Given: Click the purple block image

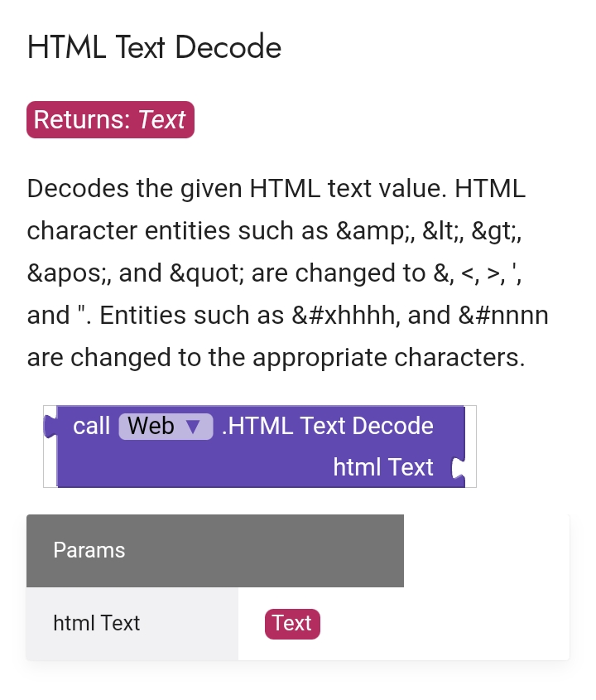Looking at the screenshot, I should click(x=260, y=447).
